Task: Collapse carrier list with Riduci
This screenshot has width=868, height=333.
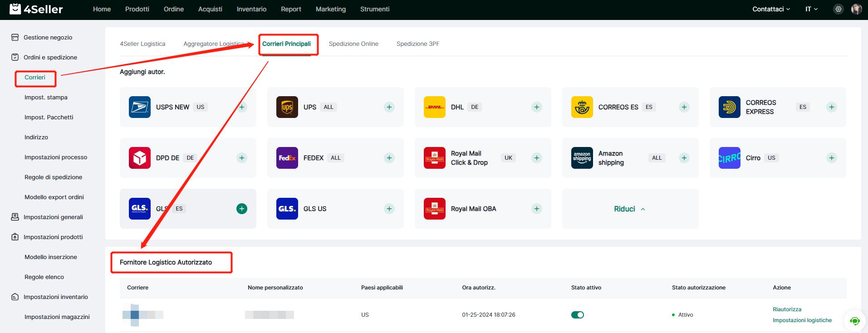Action: (x=630, y=209)
